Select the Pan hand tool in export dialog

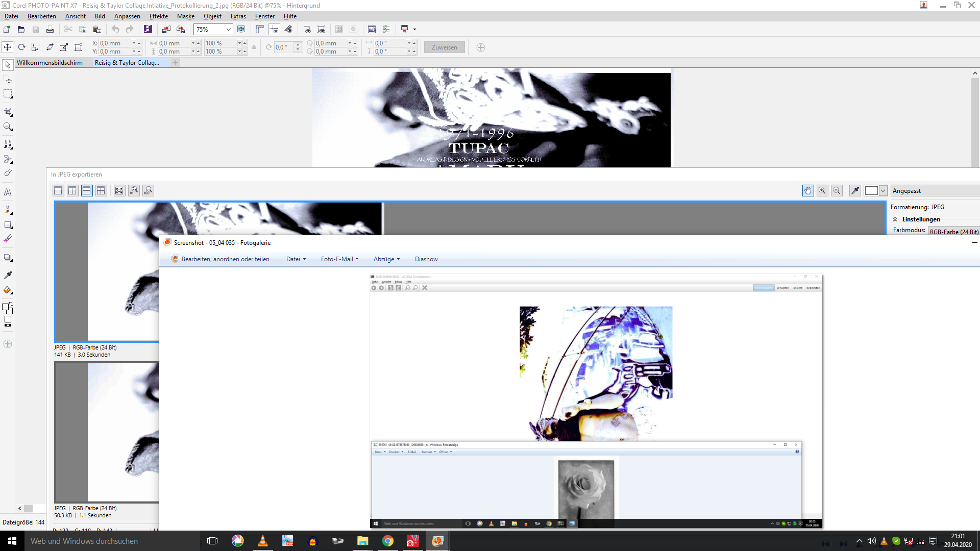[808, 190]
